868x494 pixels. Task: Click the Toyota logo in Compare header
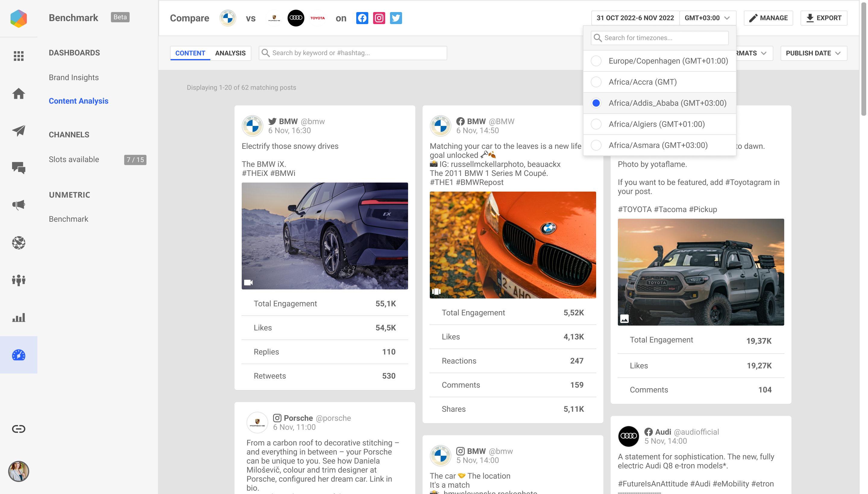[x=318, y=18]
